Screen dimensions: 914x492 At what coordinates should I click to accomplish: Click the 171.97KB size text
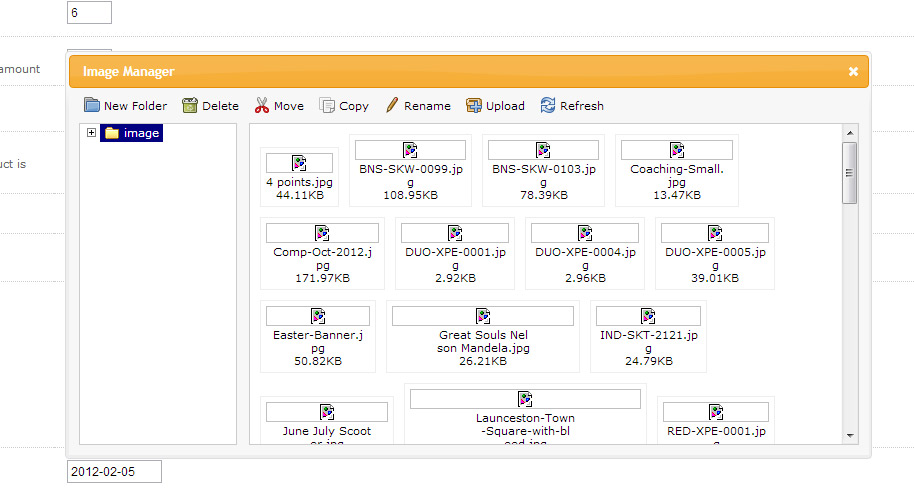point(322,278)
